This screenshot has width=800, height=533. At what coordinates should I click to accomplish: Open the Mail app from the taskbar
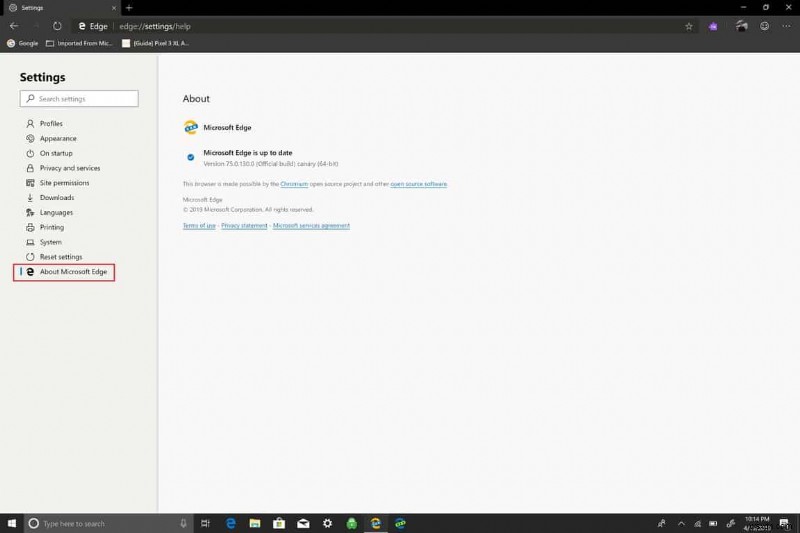pyautogui.click(x=303, y=523)
